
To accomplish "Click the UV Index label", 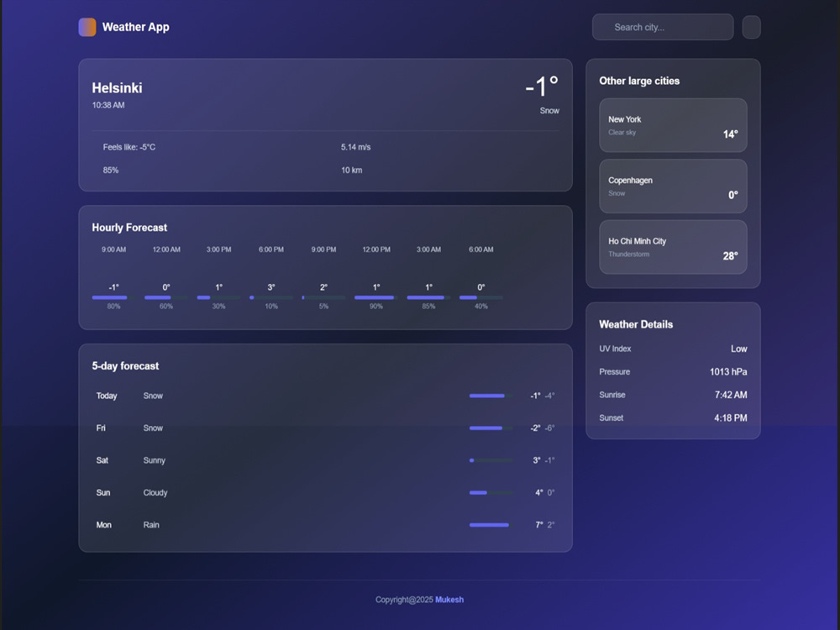I will [615, 349].
